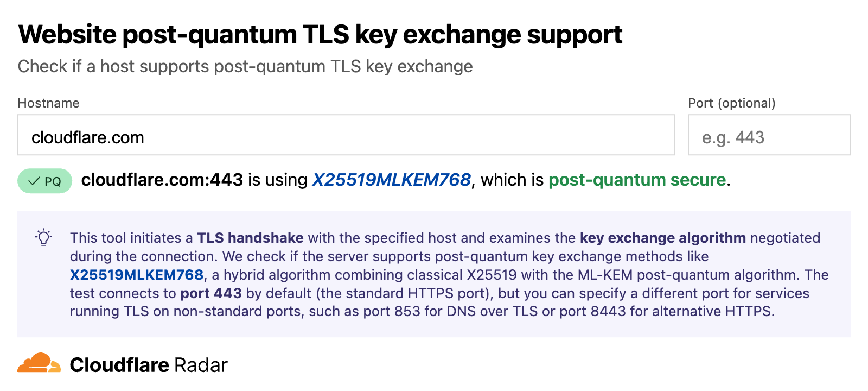Click the green PQ badge
Viewport: 868px width, 391px height.
[44, 181]
